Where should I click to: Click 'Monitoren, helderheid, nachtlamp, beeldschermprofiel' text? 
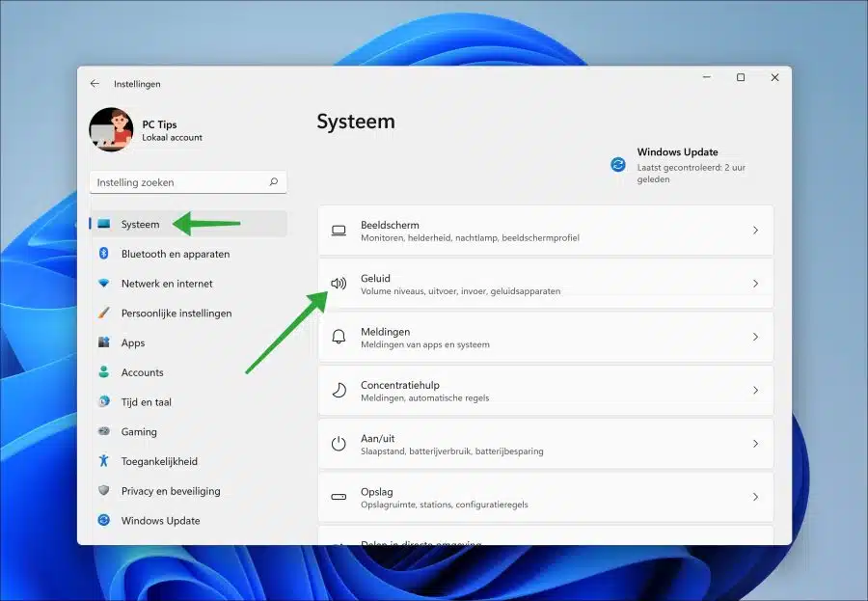tap(470, 238)
